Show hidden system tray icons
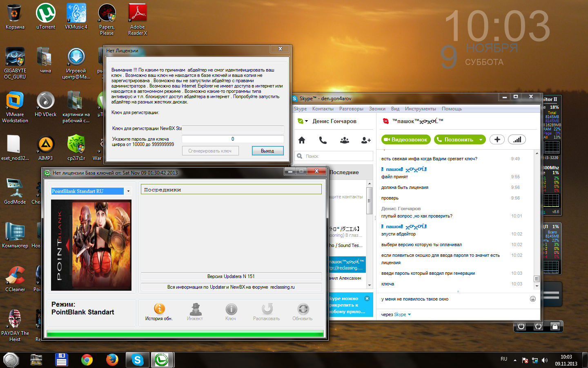The height and width of the screenshot is (368, 588). coord(515,360)
